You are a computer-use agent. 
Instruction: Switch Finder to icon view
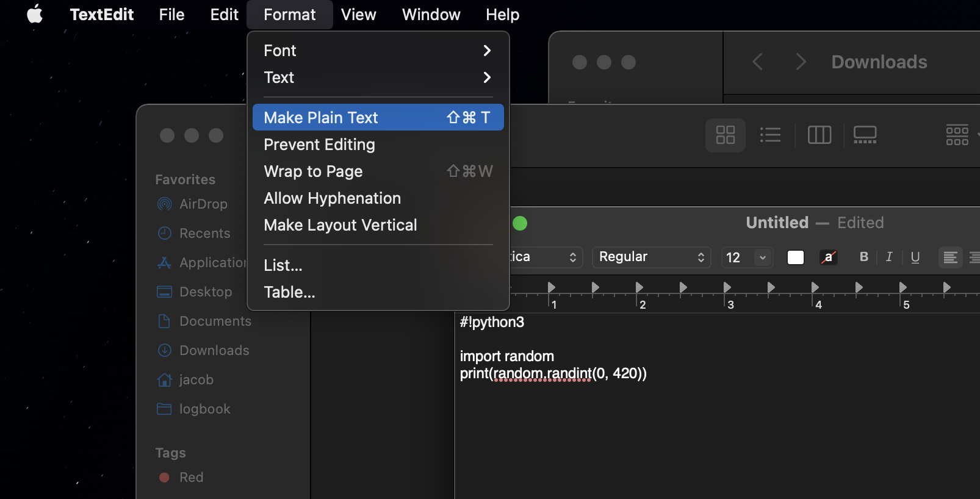726,135
